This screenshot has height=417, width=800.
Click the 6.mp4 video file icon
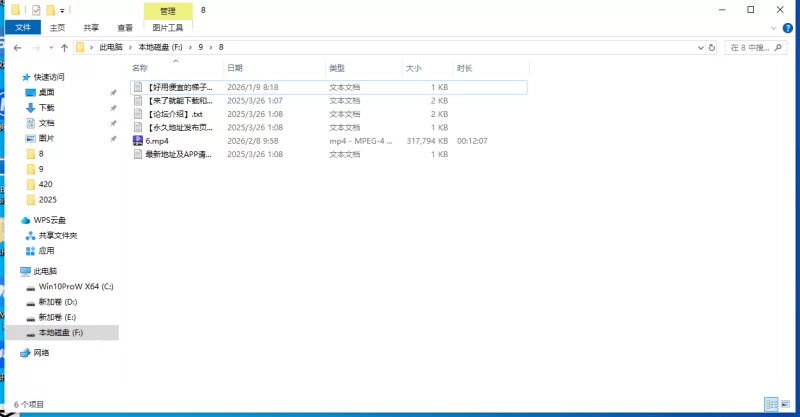(137, 141)
